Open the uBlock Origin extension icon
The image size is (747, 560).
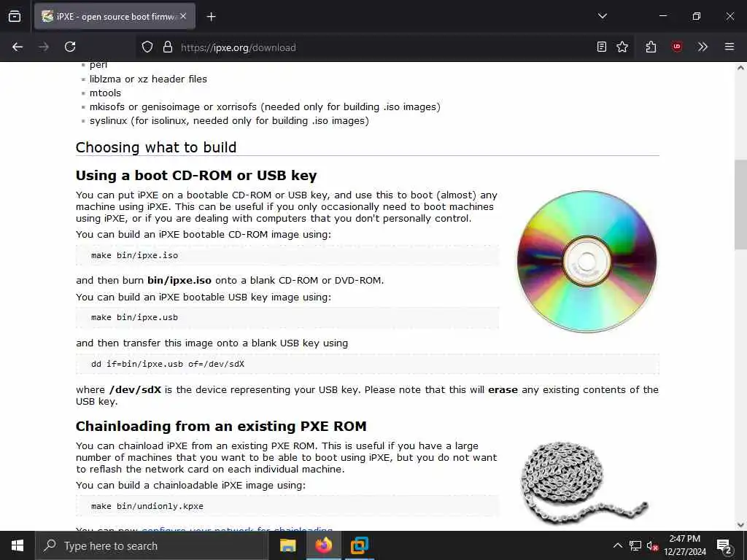click(676, 47)
